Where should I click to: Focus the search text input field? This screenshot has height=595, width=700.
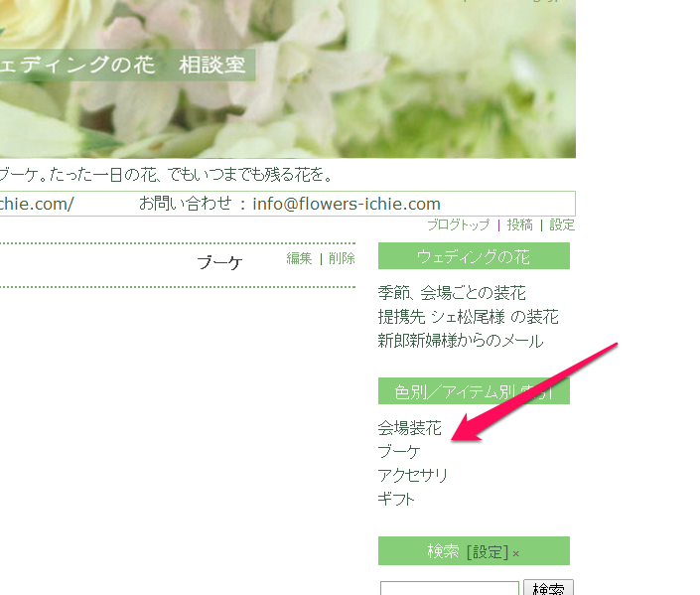point(449,588)
